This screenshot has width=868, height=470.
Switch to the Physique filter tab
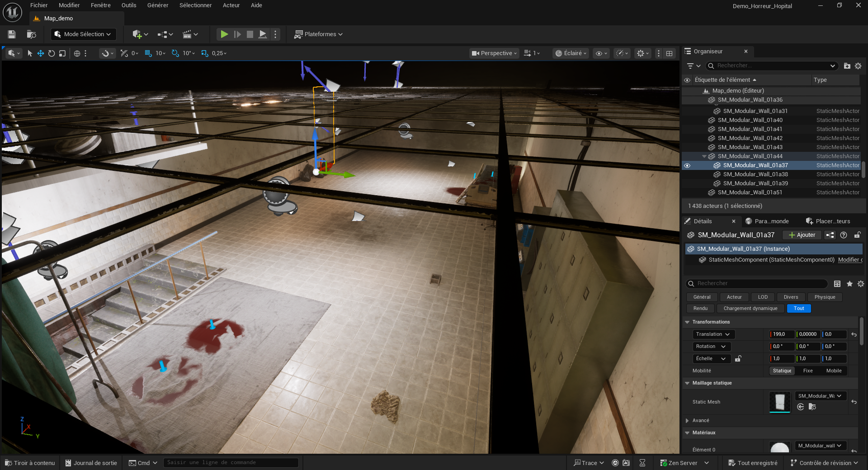[x=825, y=297]
